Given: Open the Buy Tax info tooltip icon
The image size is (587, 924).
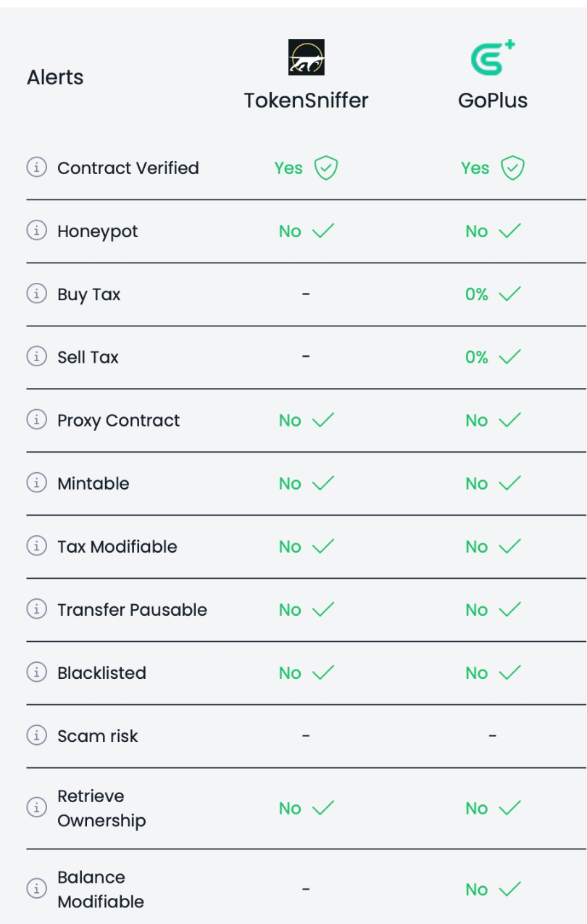Looking at the screenshot, I should pyautogui.click(x=36, y=294).
